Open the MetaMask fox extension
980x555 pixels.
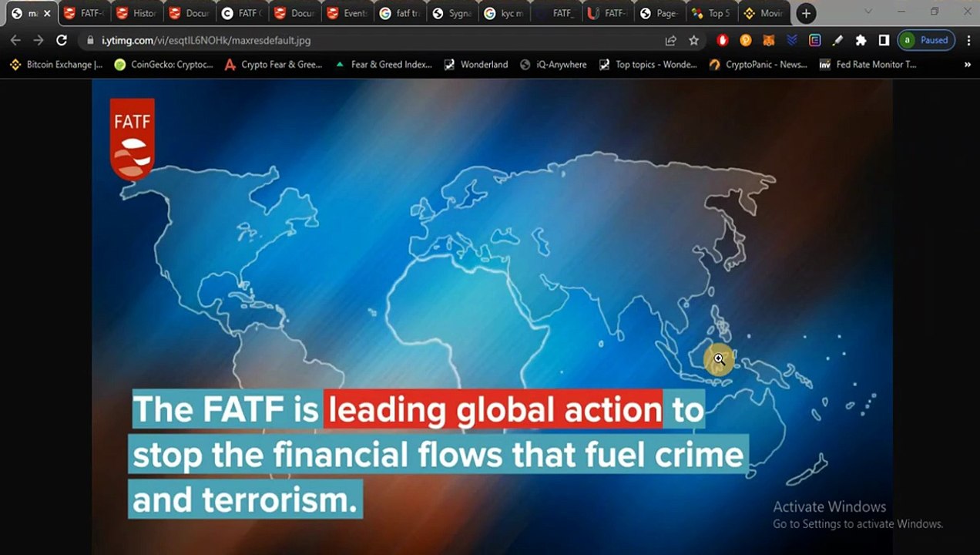(x=769, y=40)
